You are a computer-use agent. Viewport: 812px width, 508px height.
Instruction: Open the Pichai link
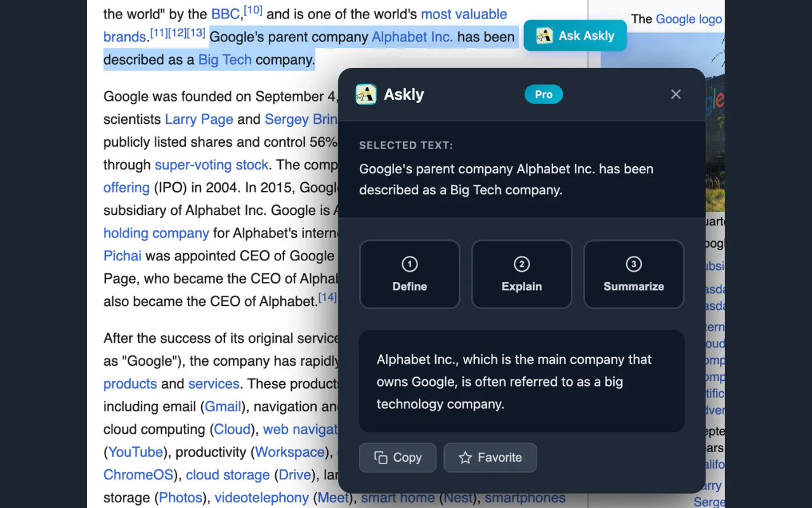pyautogui.click(x=122, y=256)
